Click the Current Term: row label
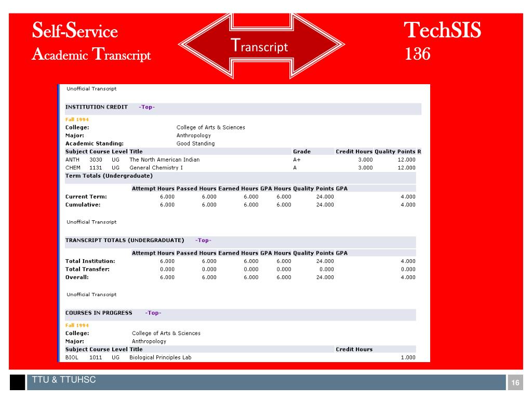Image resolution: width=532 pixels, height=399 pixels. coord(86,197)
